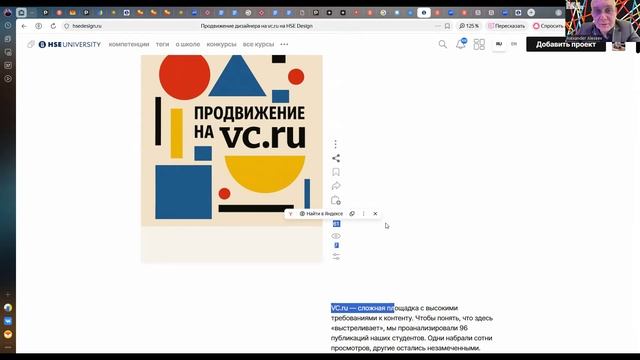Switch language to RU
Screen dimensions: 640x360
tap(499, 44)
